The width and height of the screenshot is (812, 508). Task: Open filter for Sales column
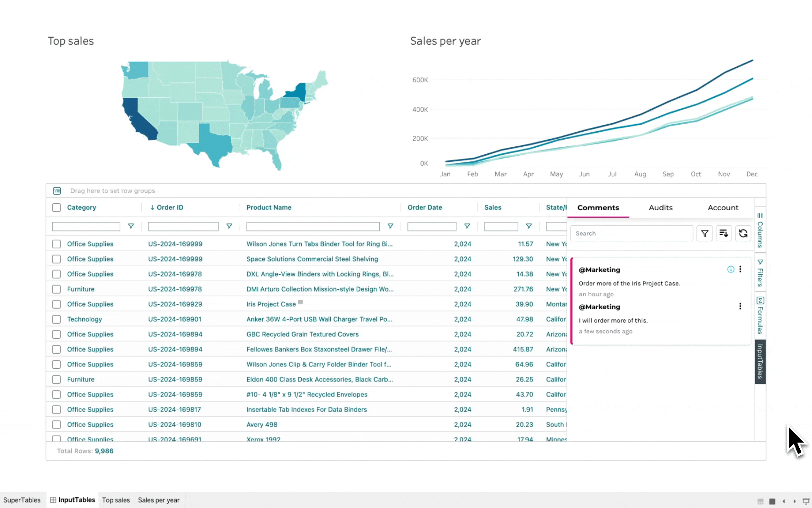tap(529, 226)
